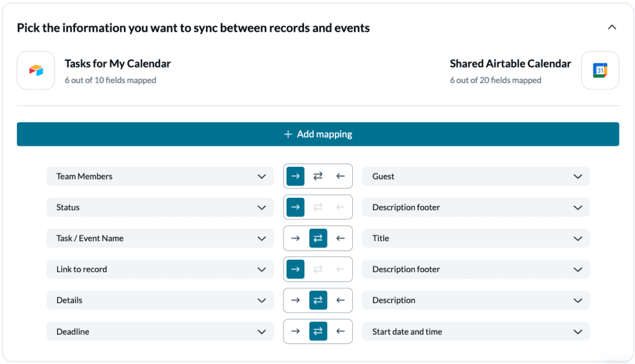Screen dimensions: 635x364
Task: Open the Title field dropdown
Action: pos(476,238)
